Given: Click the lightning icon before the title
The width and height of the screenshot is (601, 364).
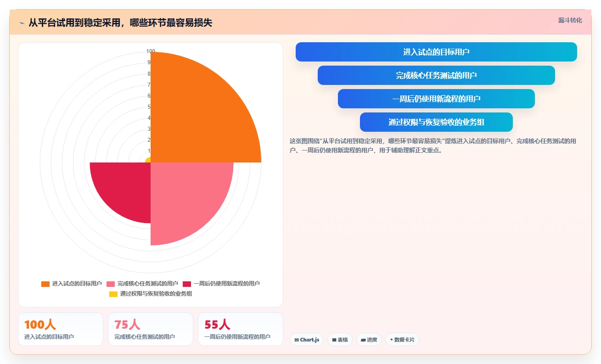Looking at the screenshot, I should (22, 23).
